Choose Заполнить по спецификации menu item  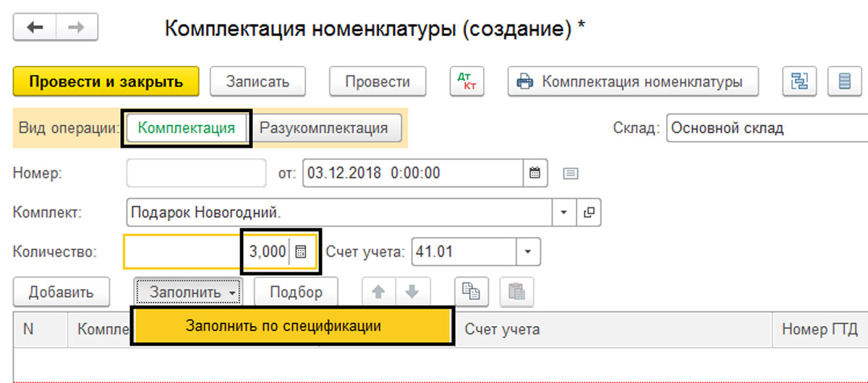tap(293, 326)
